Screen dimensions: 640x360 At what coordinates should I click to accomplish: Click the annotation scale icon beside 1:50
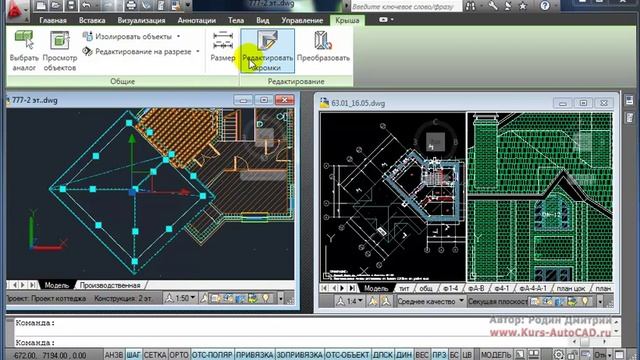[169, 298]
